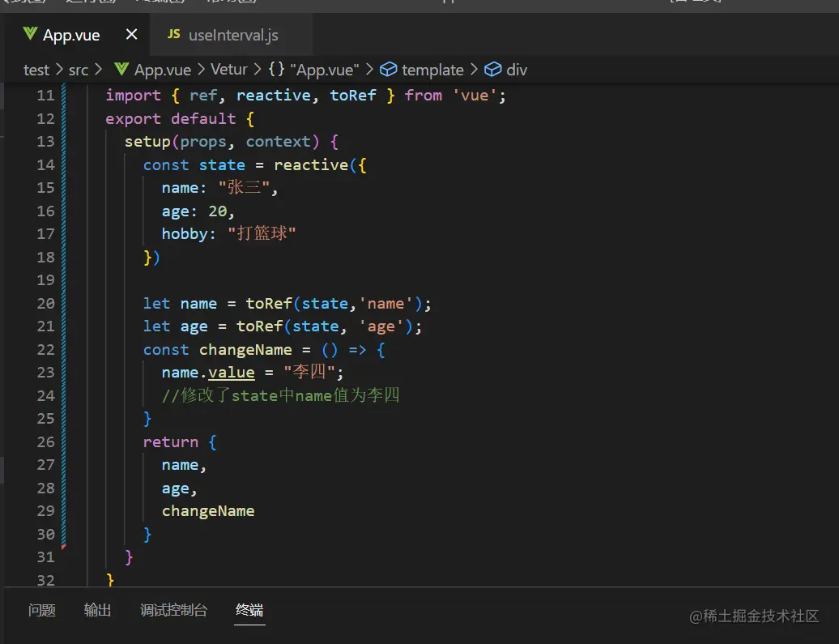This screenshot has width=839, height=644.
Task: Click 'name,' on line 27
Action: tap(184, 465)
